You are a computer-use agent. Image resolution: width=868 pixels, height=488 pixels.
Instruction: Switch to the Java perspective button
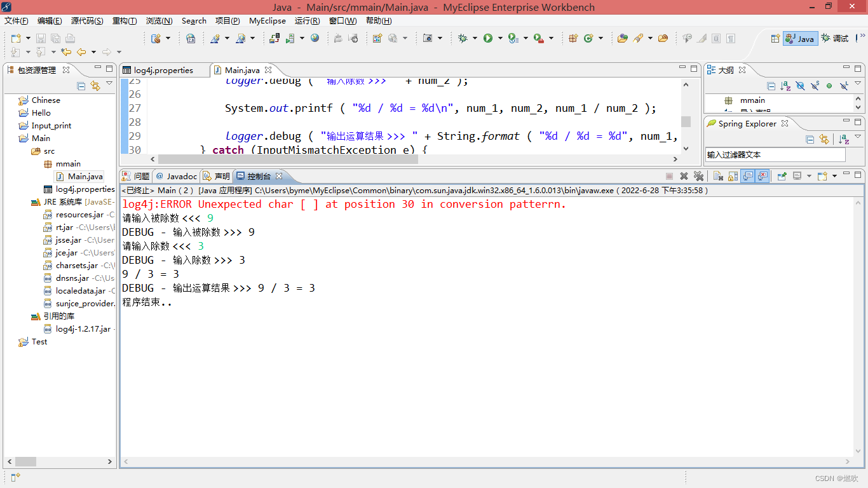pos(800,38)
